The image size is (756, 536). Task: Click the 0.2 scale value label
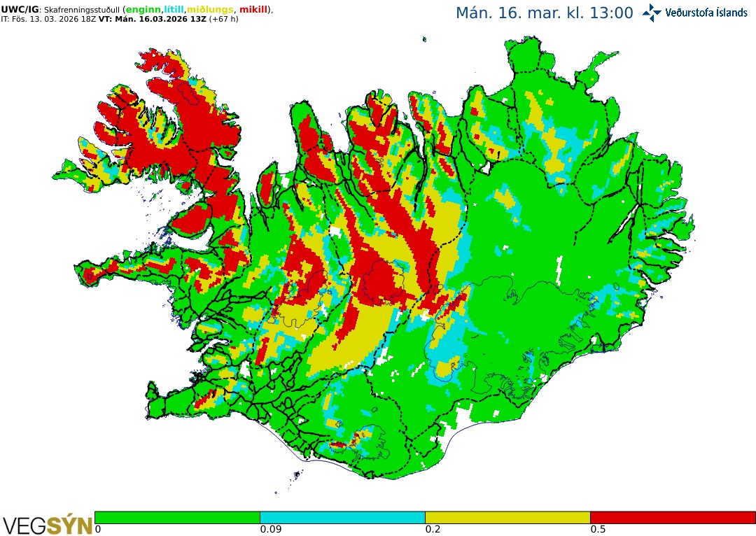click(x=433, y=529)
